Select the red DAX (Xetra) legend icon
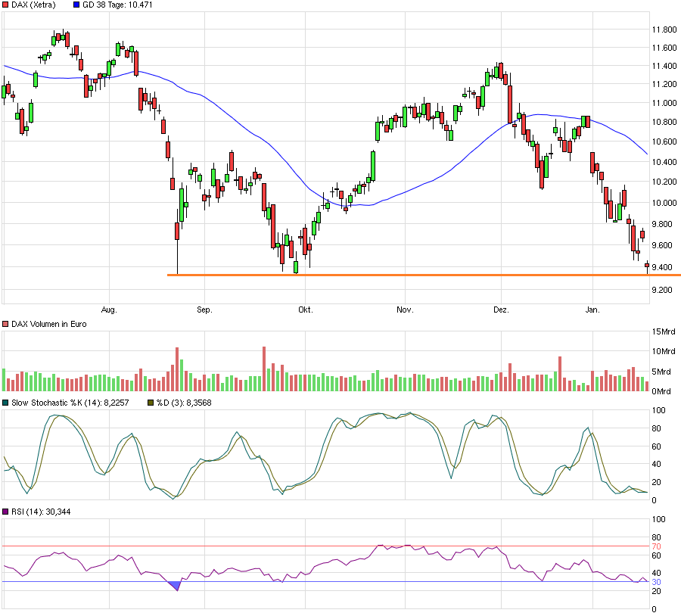The image size is (681, 616). (6, 5)
